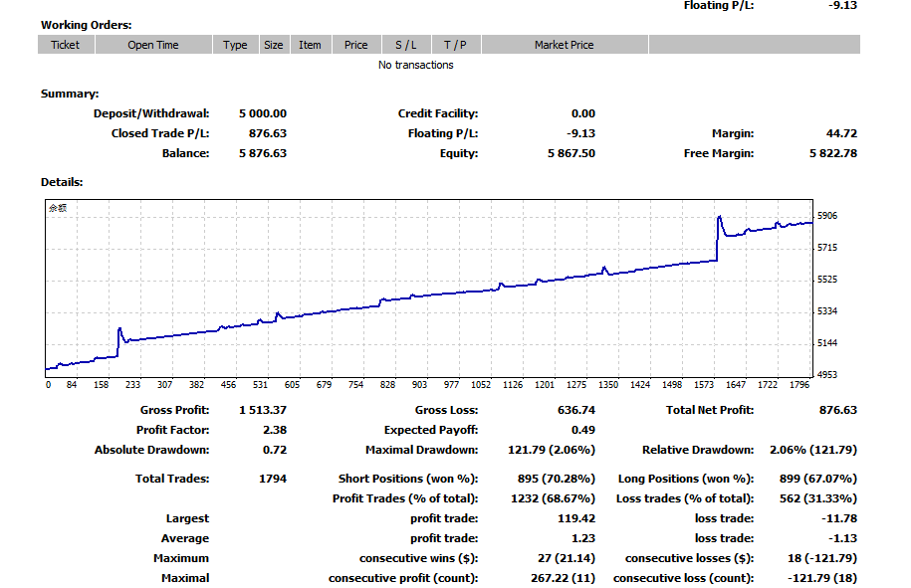911x588 pixels.
Task: Select the Profit Factor value 2.38
Action: 274,430
